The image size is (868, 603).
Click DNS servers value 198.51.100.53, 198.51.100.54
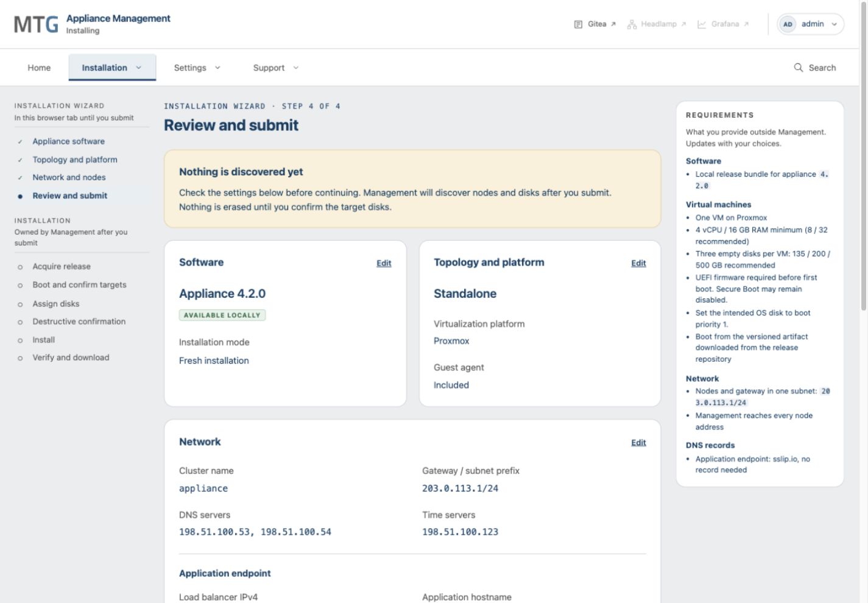255,532
